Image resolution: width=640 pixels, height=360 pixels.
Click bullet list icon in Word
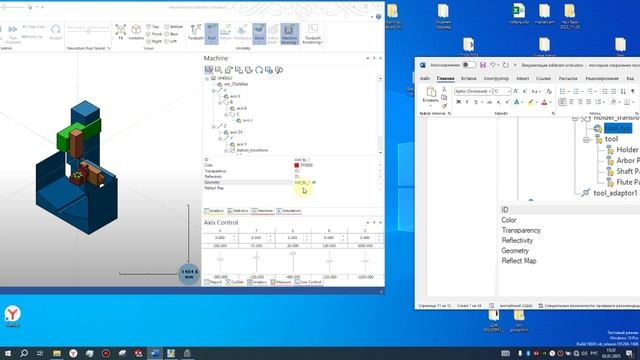pos(562,91)
